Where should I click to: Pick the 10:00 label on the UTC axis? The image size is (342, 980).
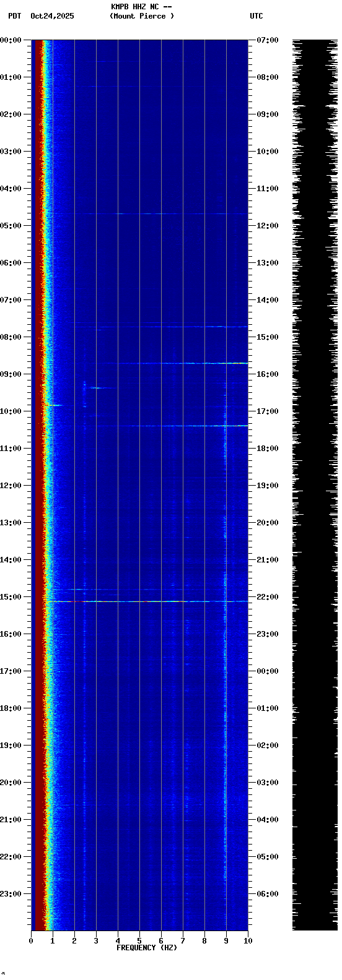coord(268,152)
